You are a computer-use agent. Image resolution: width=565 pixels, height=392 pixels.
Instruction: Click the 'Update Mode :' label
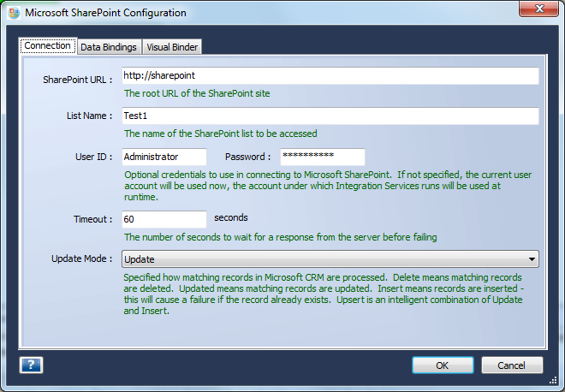82,258
